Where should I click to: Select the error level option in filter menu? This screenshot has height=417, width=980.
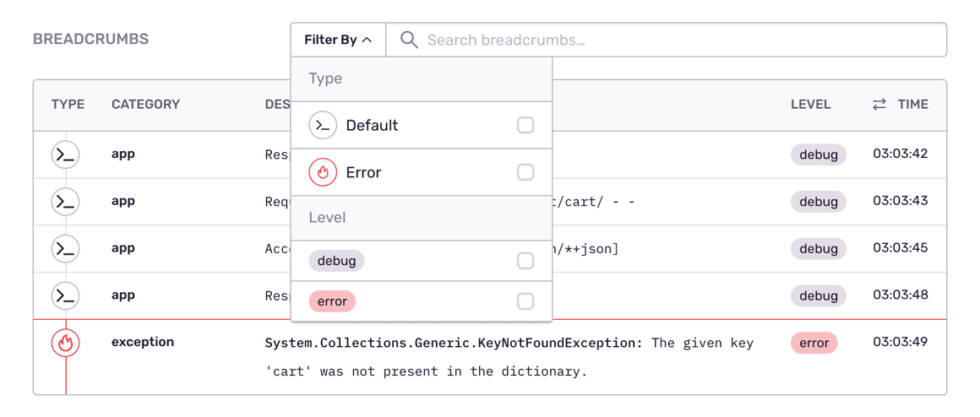pos(332,301)
